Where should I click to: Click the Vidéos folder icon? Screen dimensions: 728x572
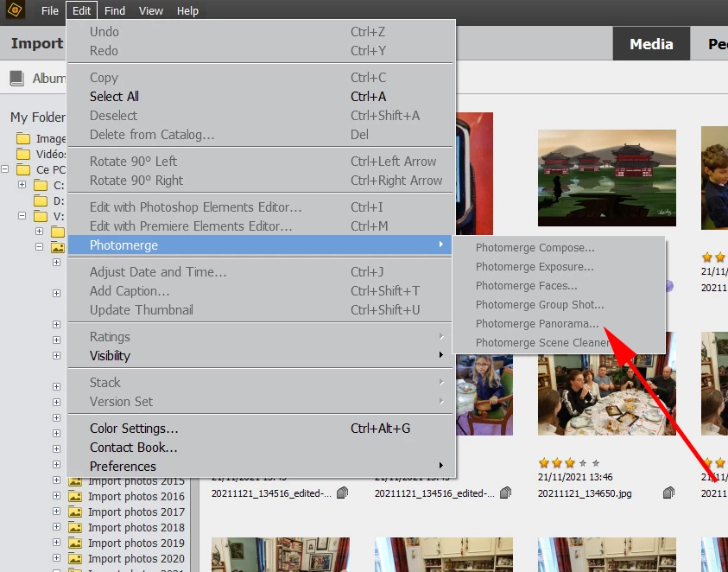pos(23,154)
